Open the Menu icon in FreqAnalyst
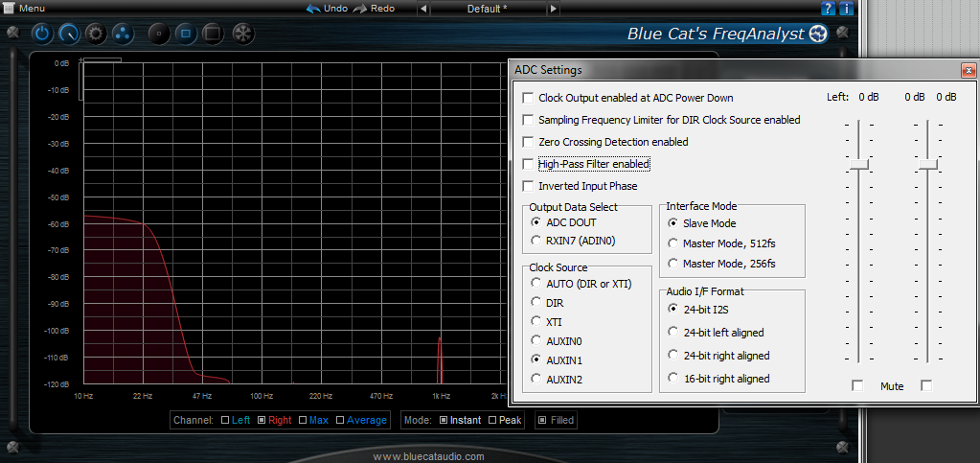 click(x=9, y=9)
